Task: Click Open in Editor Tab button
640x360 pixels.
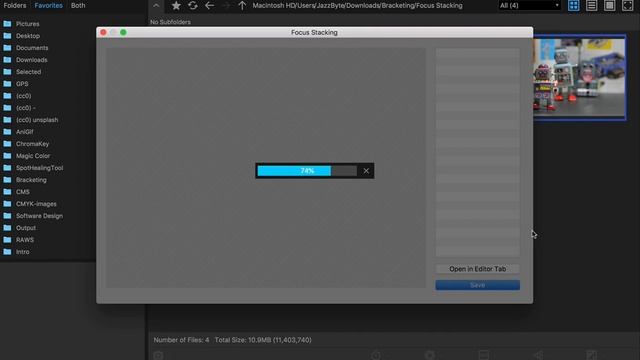Action: pyautogui.click(x=478, y=269)
